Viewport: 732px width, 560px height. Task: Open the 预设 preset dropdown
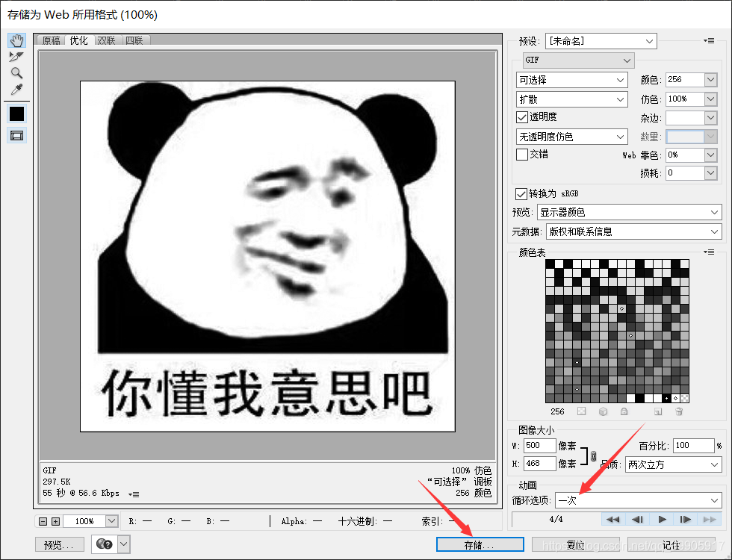[601, 41]
